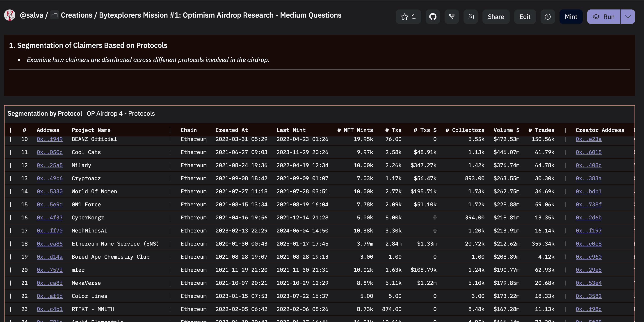Open creator address 0x..29e6

click(x=589, y=270)
